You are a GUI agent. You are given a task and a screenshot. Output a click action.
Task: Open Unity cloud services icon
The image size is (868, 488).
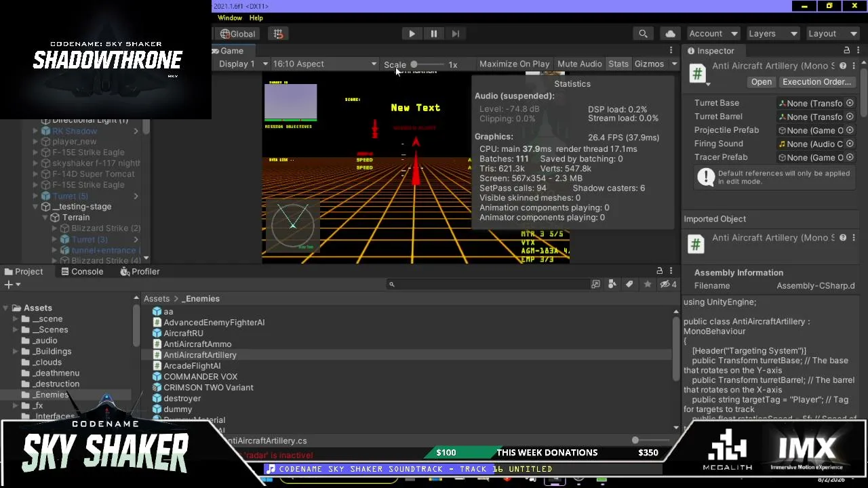point(671,33)
